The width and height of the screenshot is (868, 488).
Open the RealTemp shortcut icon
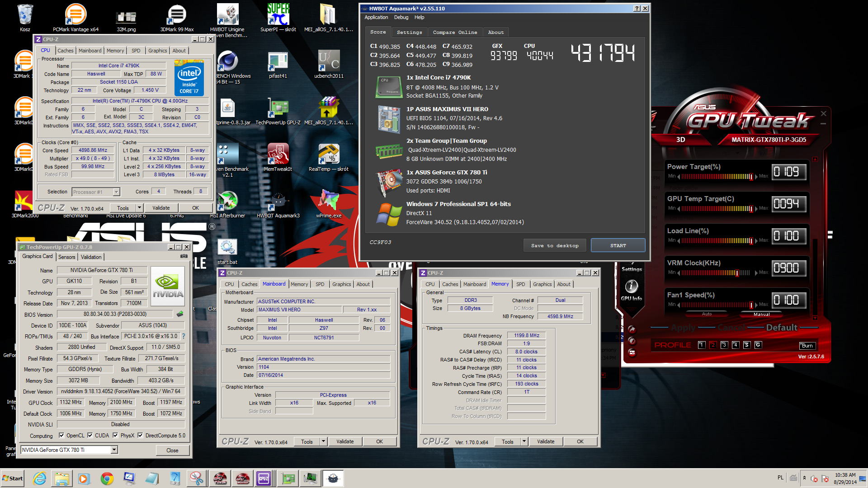[x=329, y=158]
